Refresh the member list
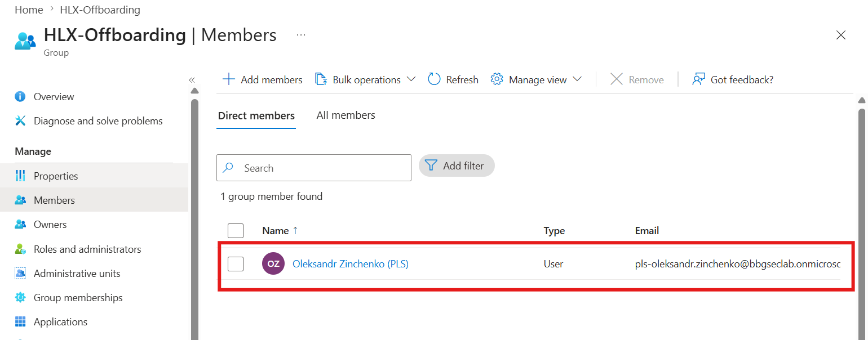The height and width of the screenshot is (340, 868). 453,80
